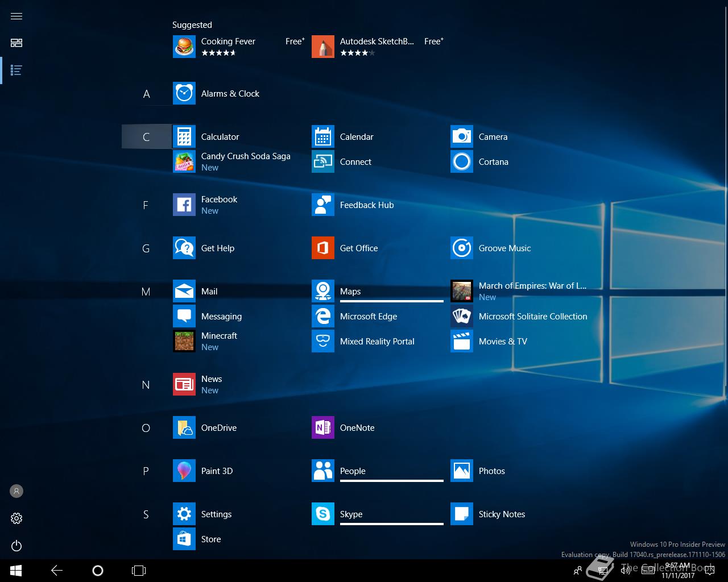Launch the News app icon
This screenshot has width=728, height=582.
tap(184, 384)
